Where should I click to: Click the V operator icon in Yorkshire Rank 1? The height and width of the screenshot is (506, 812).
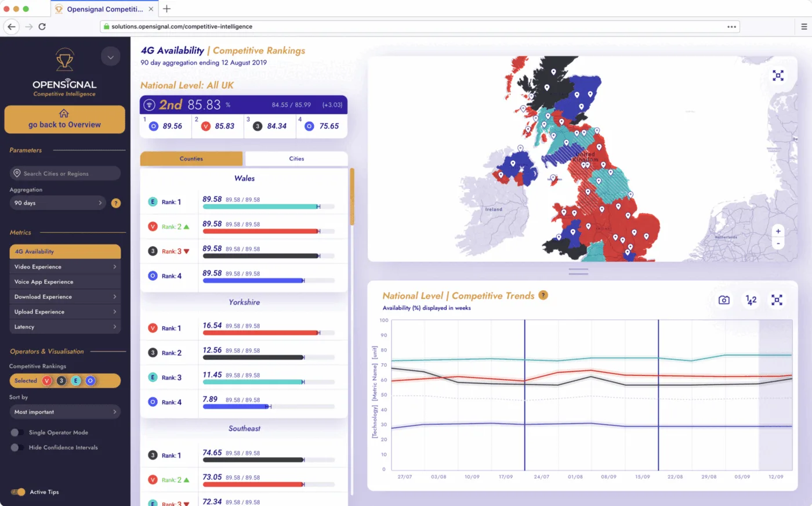point(153,328)
